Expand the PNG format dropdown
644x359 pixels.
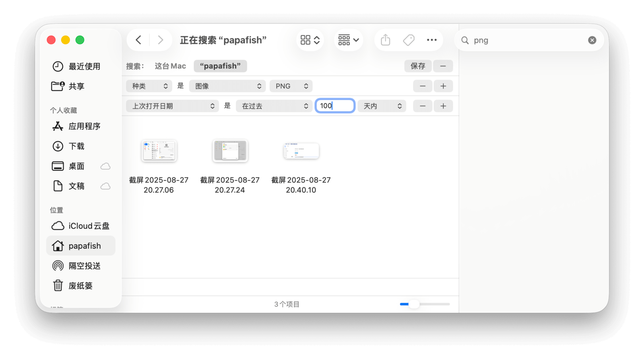pos(291,86)
